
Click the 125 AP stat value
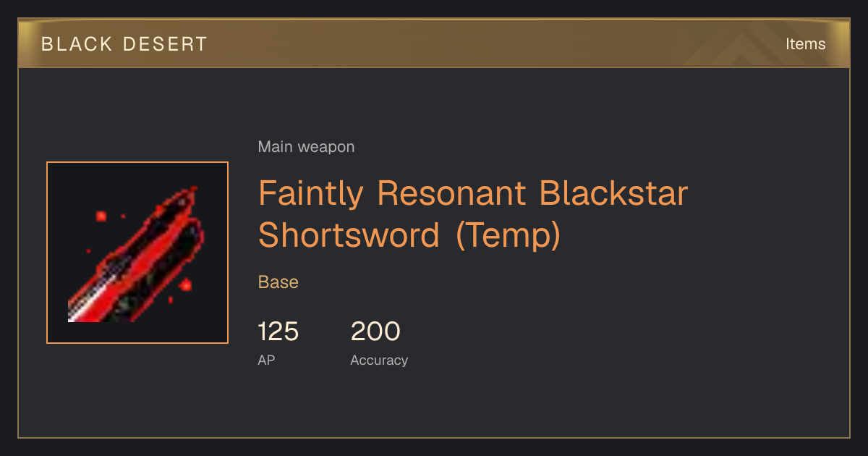(278, 332)
